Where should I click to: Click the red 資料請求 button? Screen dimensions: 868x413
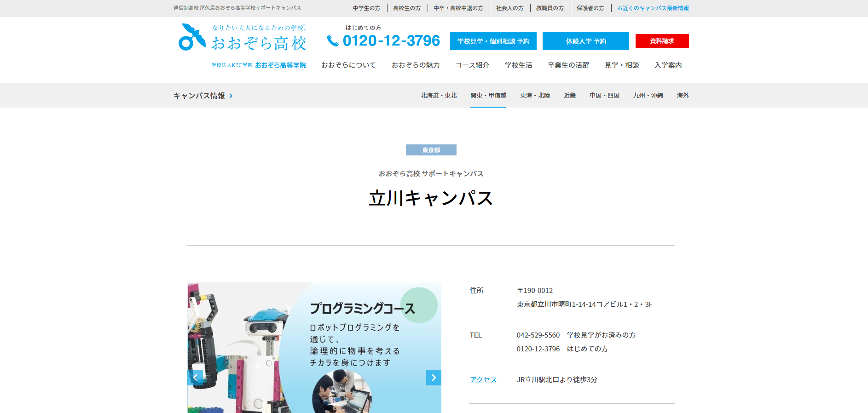[x=662, y=41]
